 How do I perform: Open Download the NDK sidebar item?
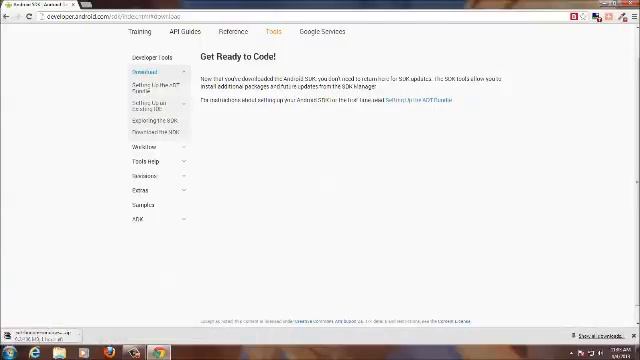click(x=156, y=132)
